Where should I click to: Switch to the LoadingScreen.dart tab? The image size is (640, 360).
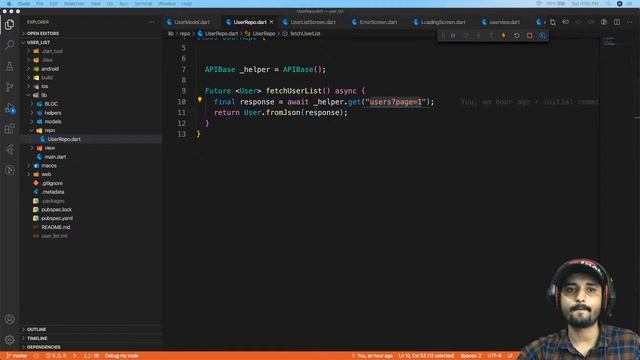(443, 22)
